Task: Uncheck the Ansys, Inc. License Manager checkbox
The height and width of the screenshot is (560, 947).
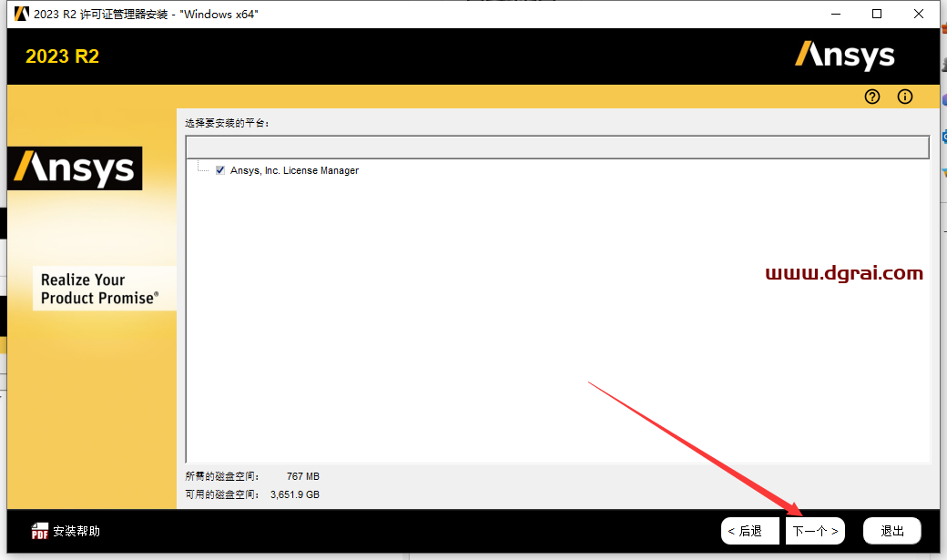Action: [220, 170]
